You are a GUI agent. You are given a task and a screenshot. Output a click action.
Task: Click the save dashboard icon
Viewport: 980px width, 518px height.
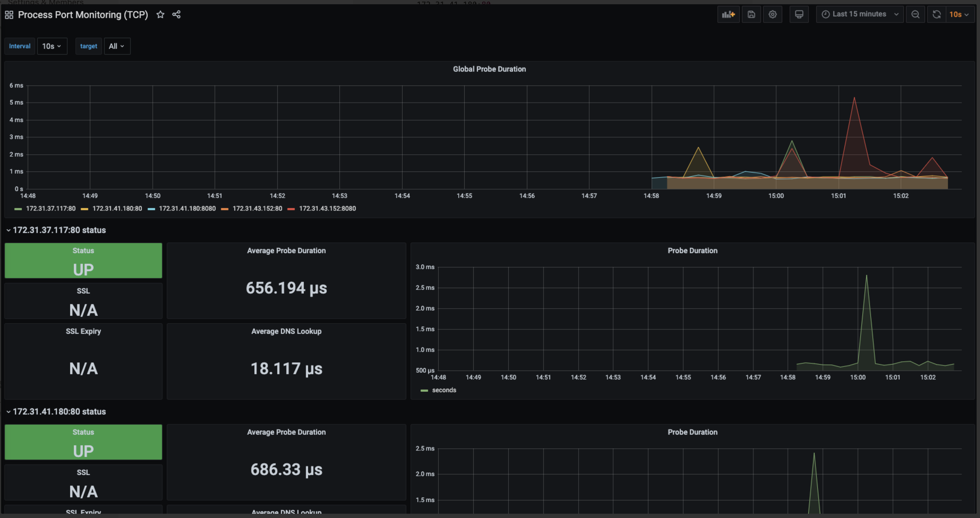click(x=751, y=14)
